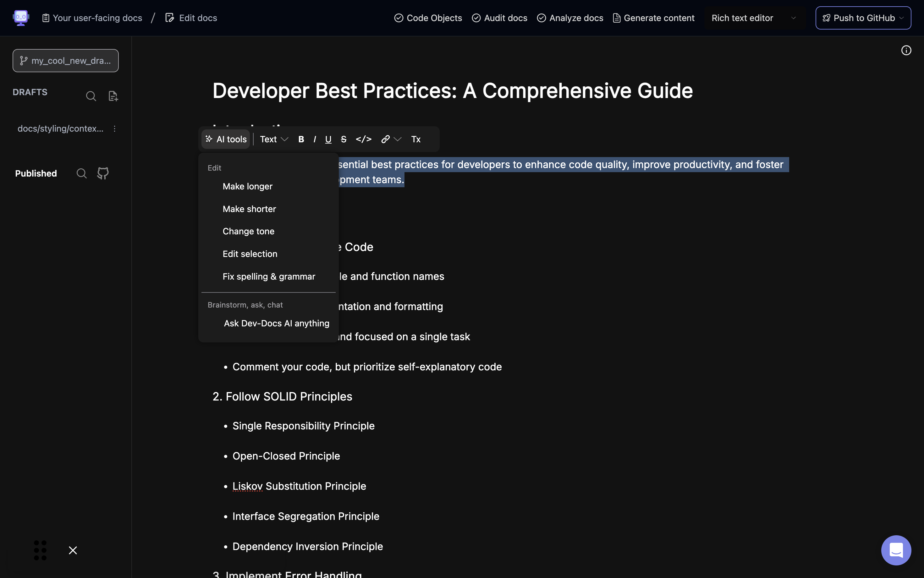Toggle bold formatting in floating toolbar
Viewport: 924px width, 578px height.
301,139
